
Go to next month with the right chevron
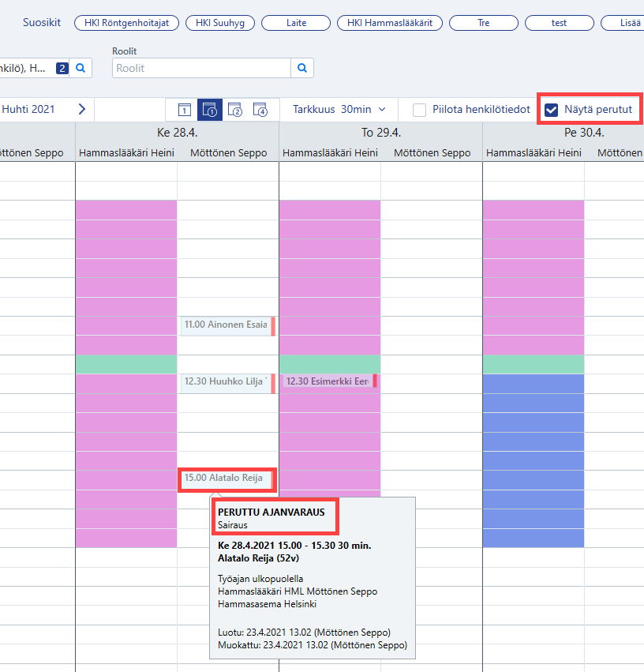click(82, 109)
